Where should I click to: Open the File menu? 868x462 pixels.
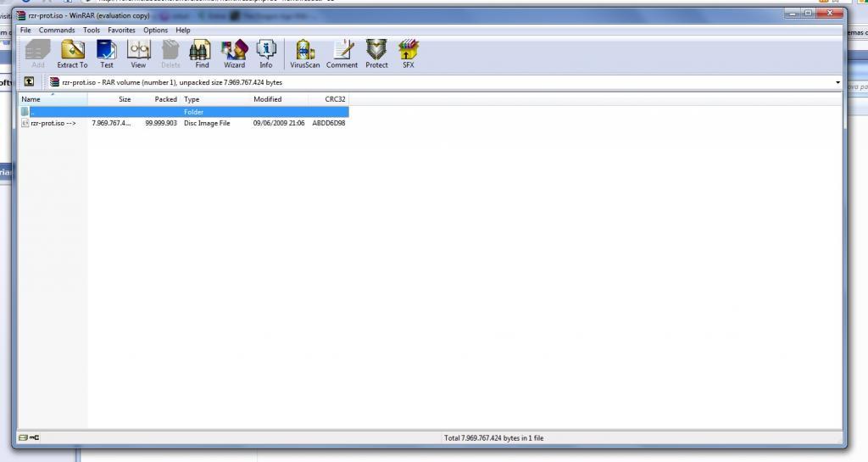(25, 30)
